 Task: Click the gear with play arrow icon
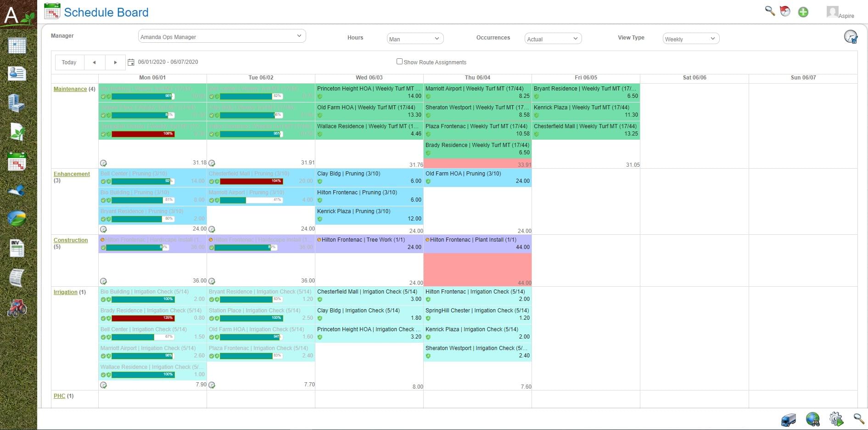click(836, 419)
